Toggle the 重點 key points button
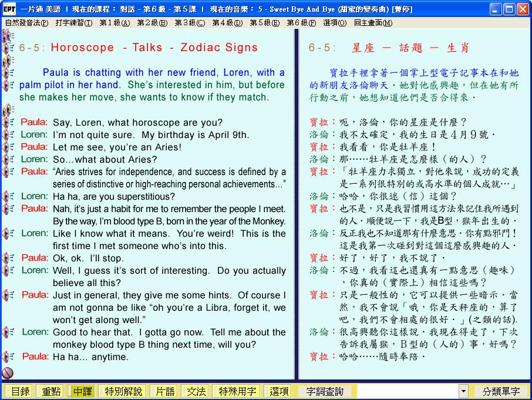Viewport: 532px width, 400px height. [x=49, y=391]
